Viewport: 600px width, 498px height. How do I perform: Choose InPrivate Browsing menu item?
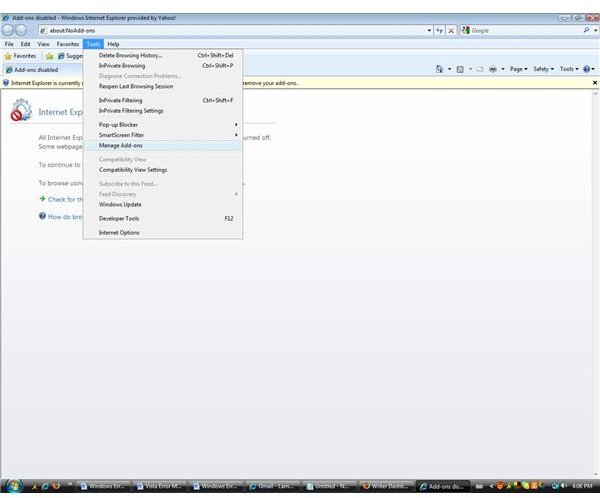[163, 66]
